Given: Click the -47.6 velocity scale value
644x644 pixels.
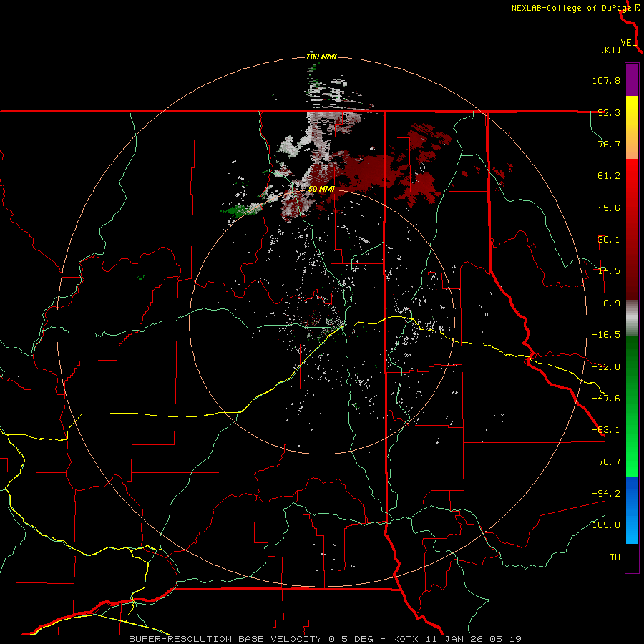Looking at the screenshot, I should coord(606,399).
